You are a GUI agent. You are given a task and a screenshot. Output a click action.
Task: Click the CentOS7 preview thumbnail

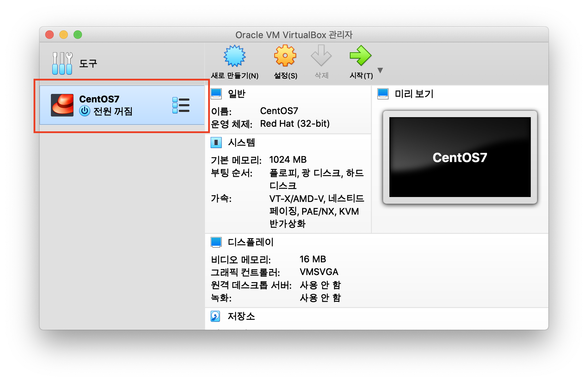460,157
